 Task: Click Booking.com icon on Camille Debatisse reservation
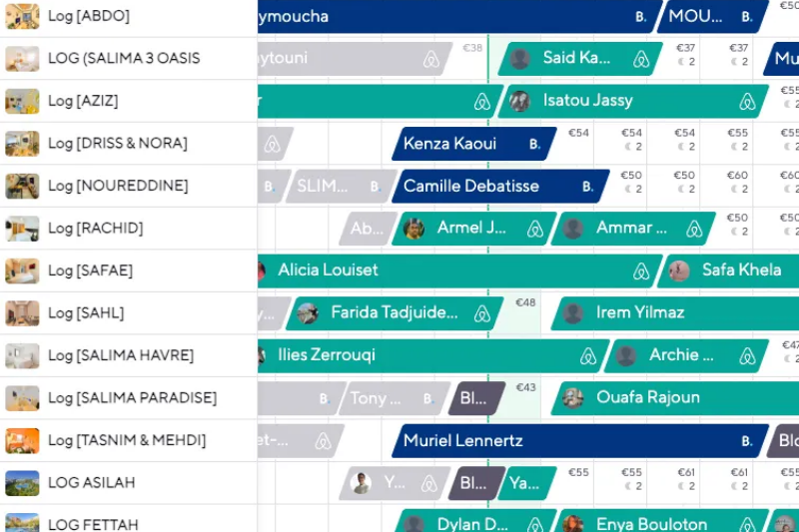tap(587, 187)
